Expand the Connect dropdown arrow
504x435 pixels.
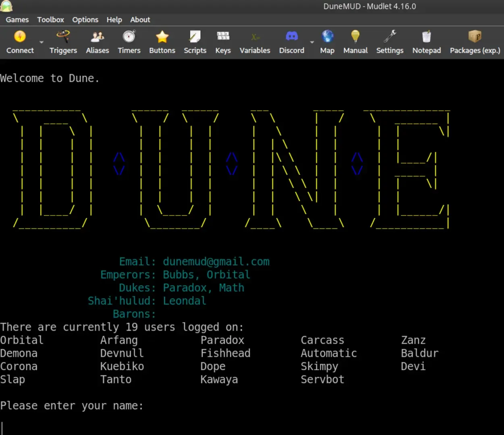[41, 42]
